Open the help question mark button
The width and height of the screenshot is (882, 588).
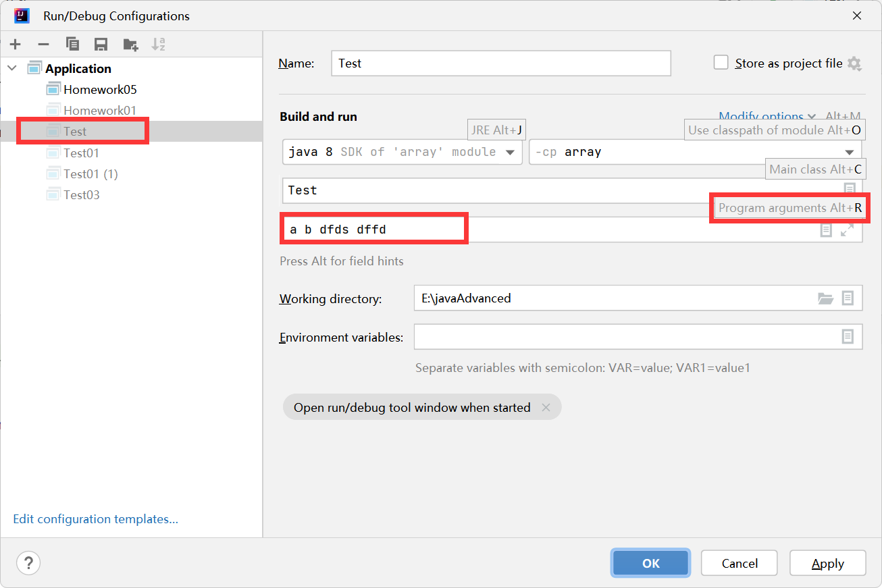pos(28,563)
